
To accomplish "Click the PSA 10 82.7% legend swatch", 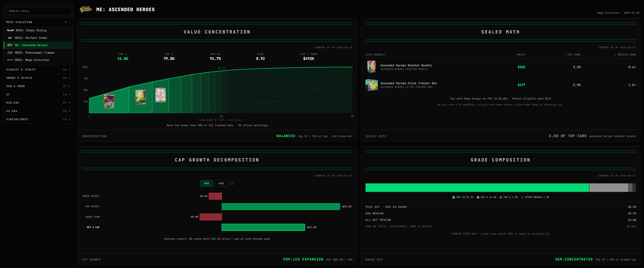I will [x=454, y=198].
